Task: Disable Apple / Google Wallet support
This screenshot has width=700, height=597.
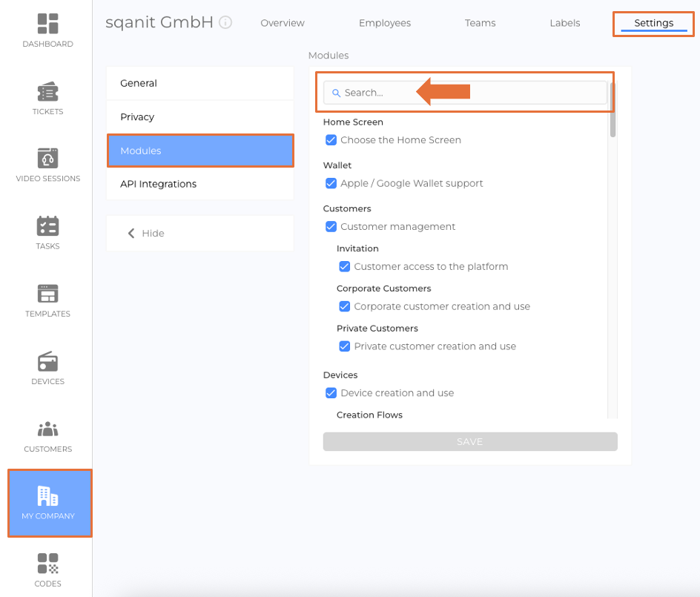Action: coord(331,183)
